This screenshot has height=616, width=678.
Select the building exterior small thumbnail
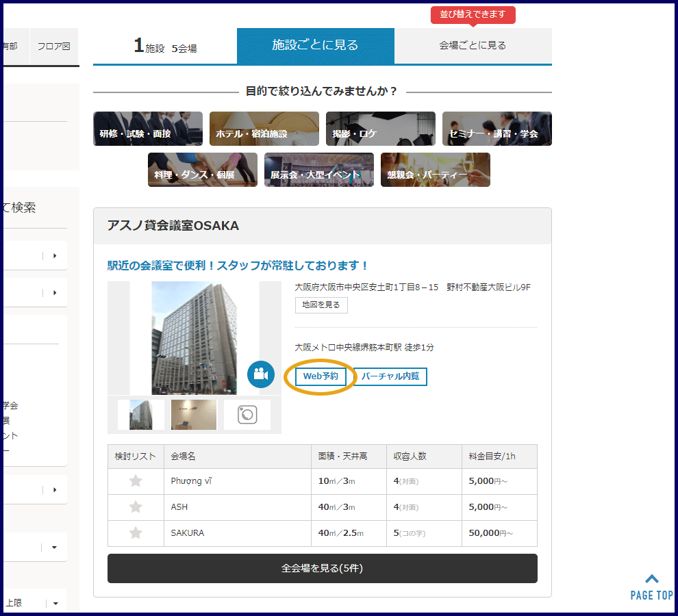click(x=141, y=415)
